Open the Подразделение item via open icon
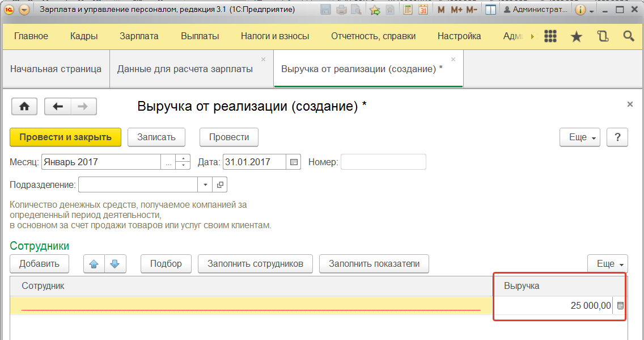This screenshot has width=644, height=340. pos(220,184)
